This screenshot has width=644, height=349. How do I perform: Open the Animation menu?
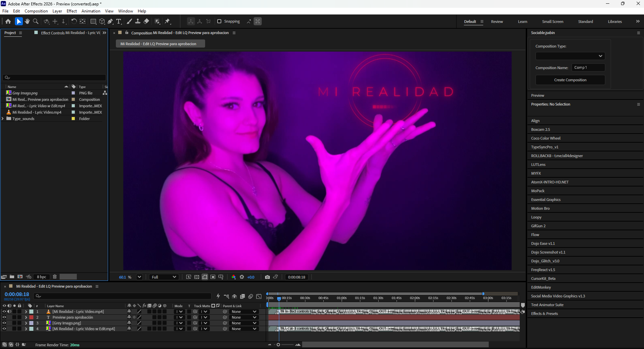point(91,11)
